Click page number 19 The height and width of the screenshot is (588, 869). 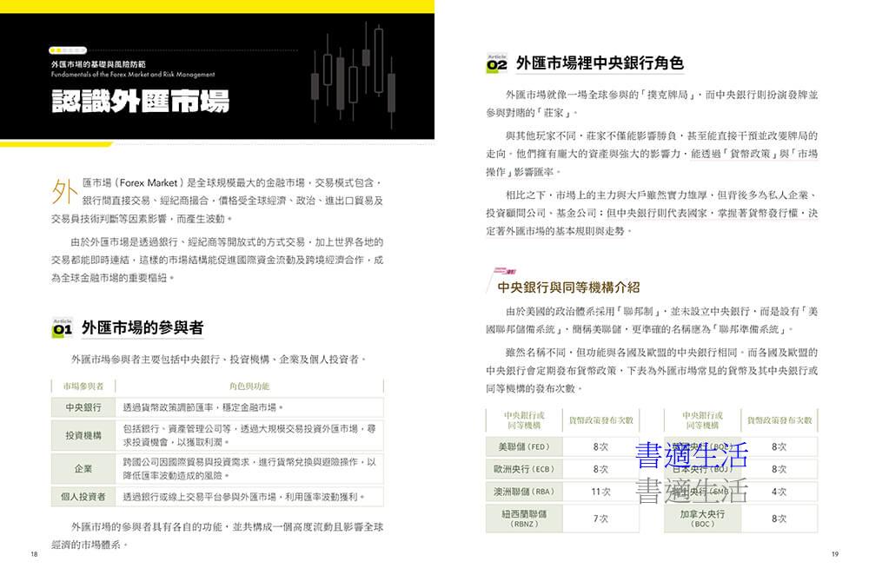pos(834,554)
